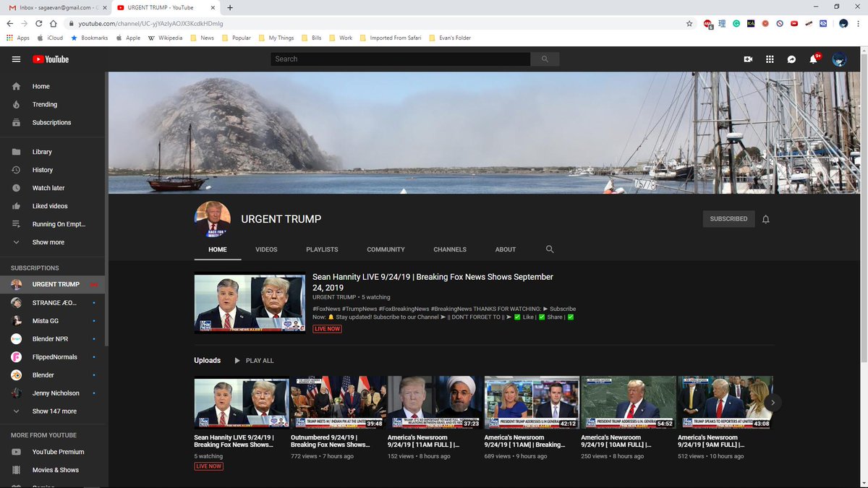Open the 37:23 America's Newsroom thumbnail
The image size is (868, 488).
tap(435, 402)
